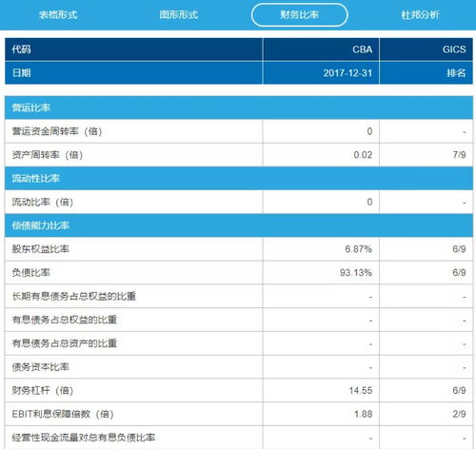Click the value 6.87%
Screen dimensions: 476x449
click(x=358, y=249)
